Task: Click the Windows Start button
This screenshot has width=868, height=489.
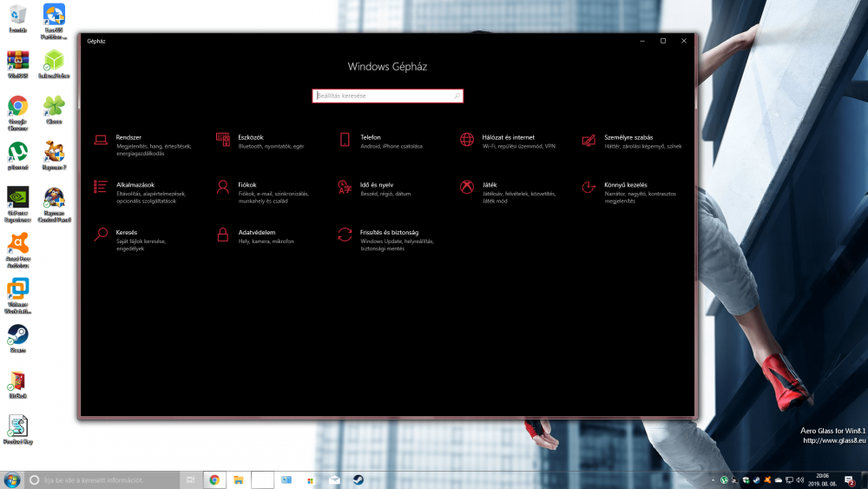Action: pos(12,479)
